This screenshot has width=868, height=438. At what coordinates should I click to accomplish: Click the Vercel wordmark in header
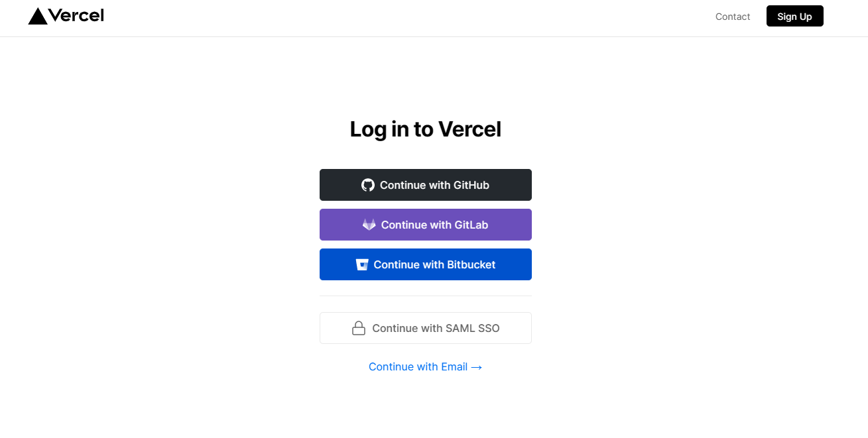(x=76, y=15)
